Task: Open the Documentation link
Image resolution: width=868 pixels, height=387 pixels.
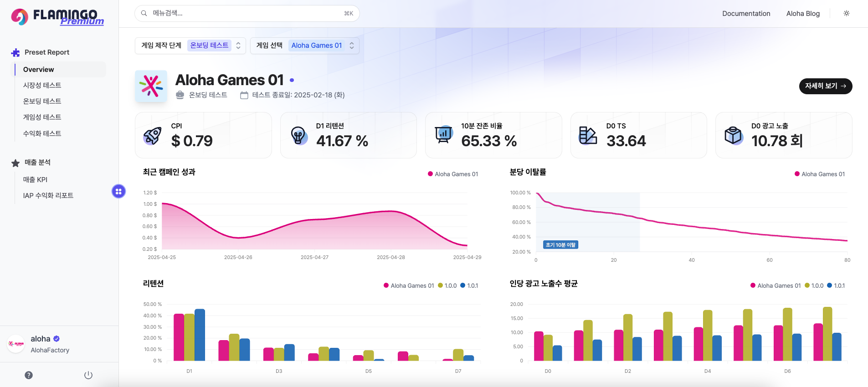Action: point(746,14)
